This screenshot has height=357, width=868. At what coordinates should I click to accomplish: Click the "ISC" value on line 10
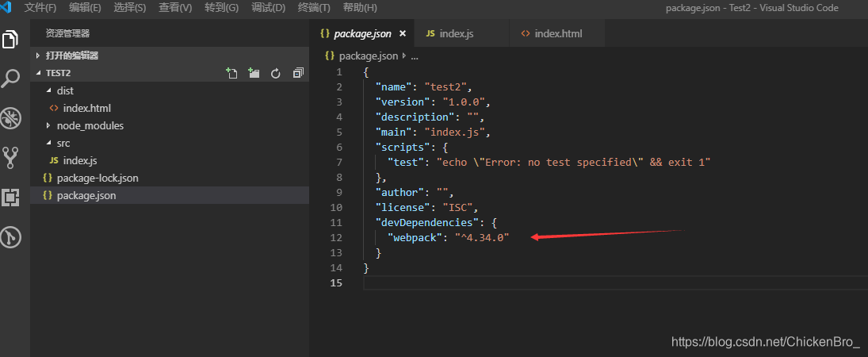pyautogui.click(x=457, y=207)
